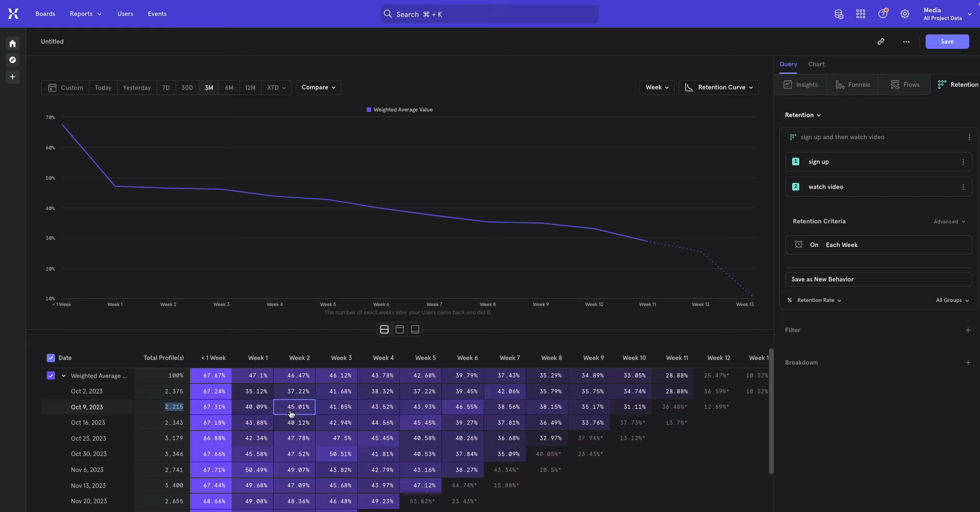Open the All Groups dropdown
Screen dimensions: 980x512
tap(952, 300)
